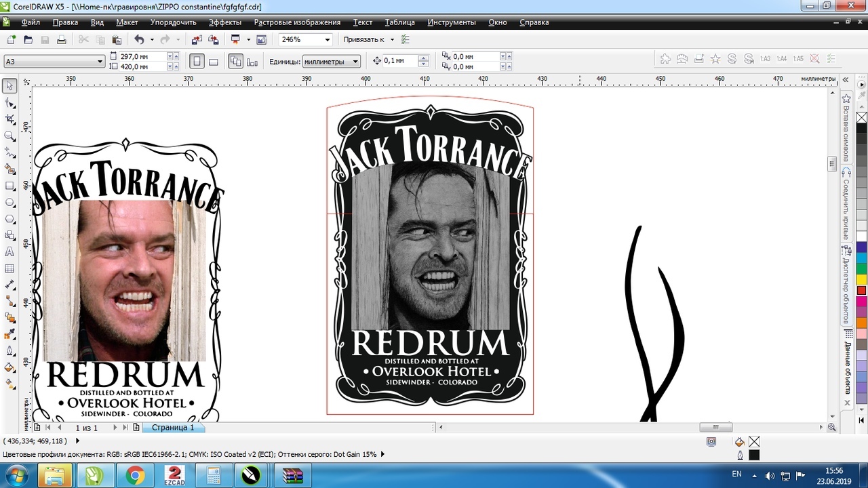Select the Smart Fill tool
868x488 pixels.
point(9,169)
